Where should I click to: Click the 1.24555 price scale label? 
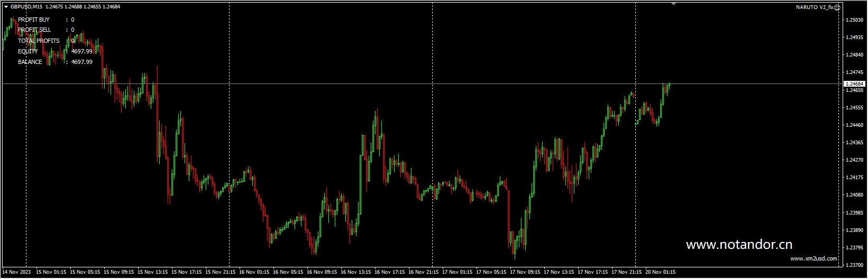click(x=855, y=108)
